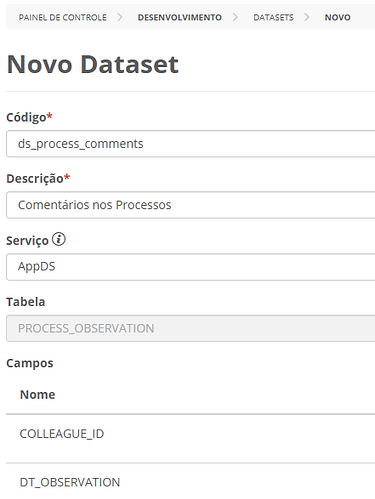Click the Tabela label
Viewport: 375px width, 499px height.
(x=26, y=302)
